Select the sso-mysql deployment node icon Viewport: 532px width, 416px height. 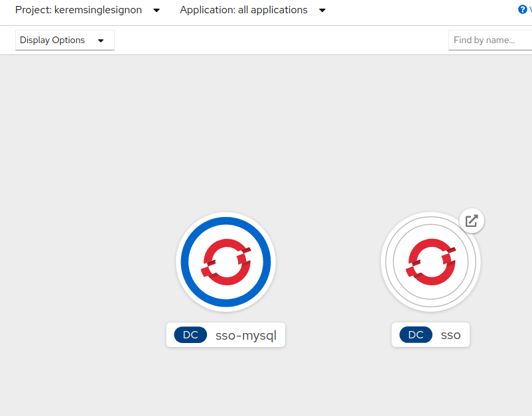tap(226, 262)
